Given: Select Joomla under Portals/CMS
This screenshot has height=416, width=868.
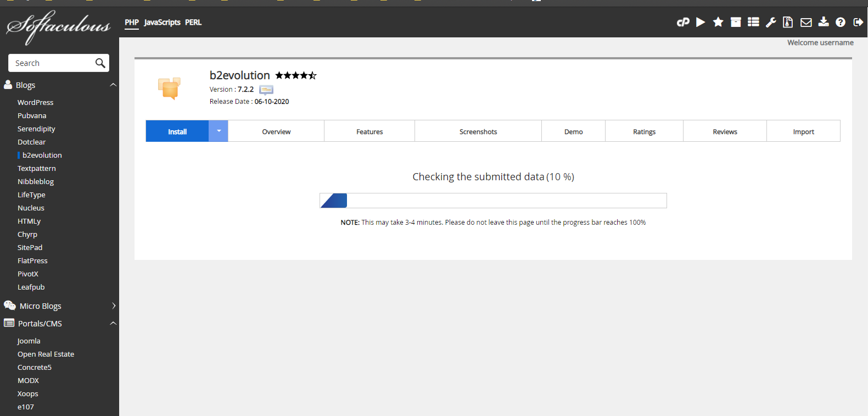Looking at the screenshot, I should (x=29, y=341).
